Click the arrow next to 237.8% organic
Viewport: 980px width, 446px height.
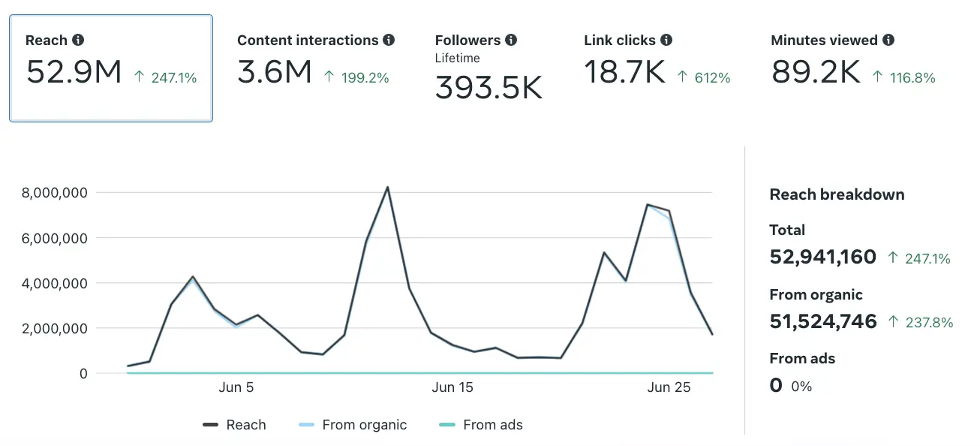tap(893, 322)
